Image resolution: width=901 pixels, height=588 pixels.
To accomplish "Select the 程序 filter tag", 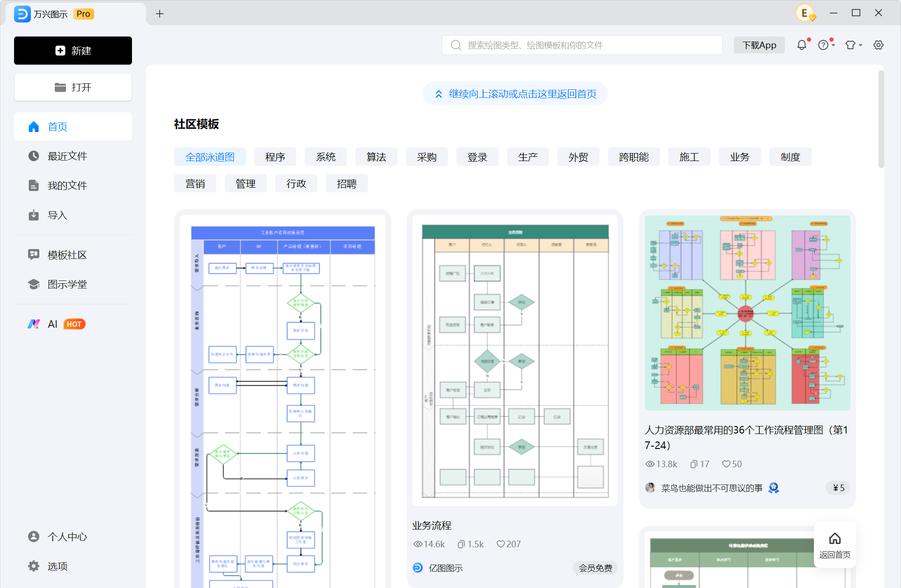I will point(275,157).
